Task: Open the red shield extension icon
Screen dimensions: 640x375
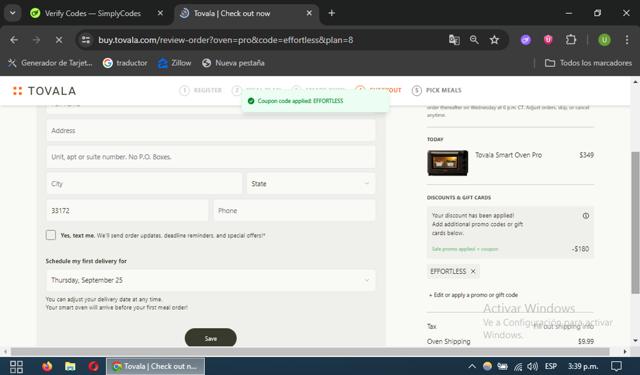Action: coord(548,40)
